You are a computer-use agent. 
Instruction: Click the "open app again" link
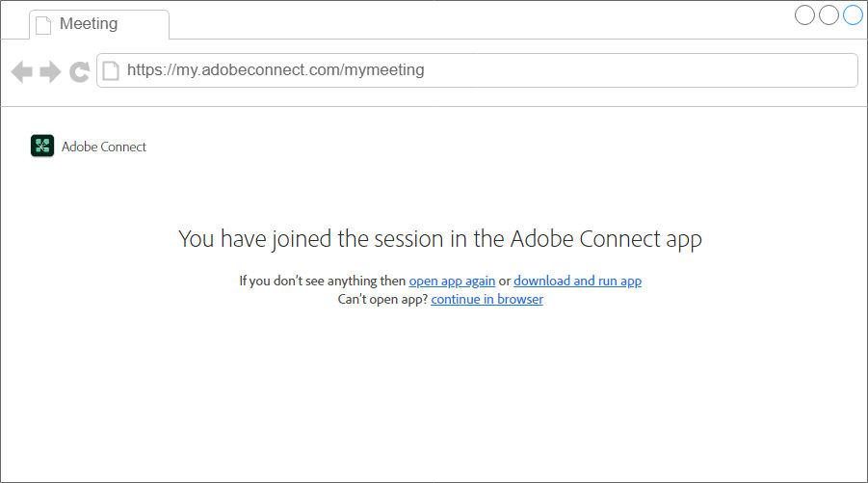coord(452,281)
